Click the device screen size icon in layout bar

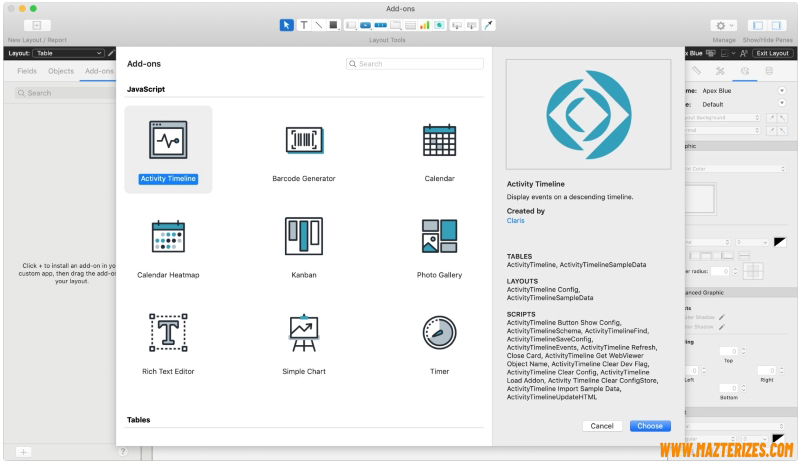[x=724, y=53]
